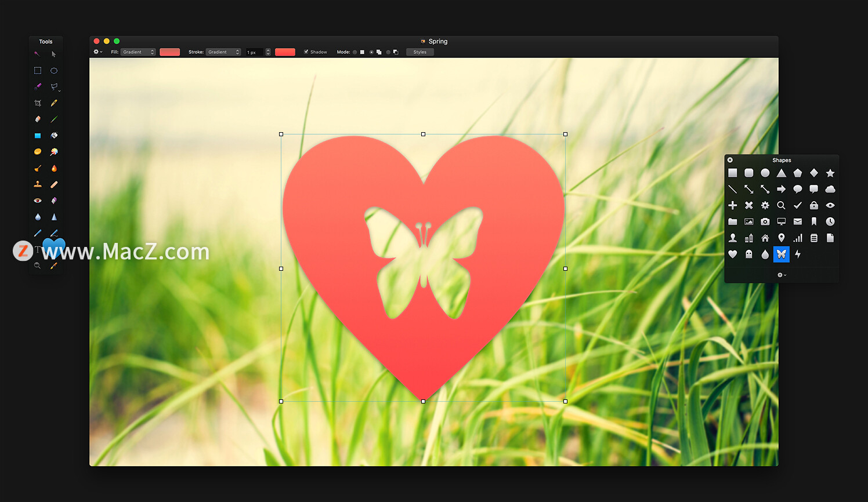
Task: Expand the Lasso tool submenu arrow
Action: click(x=59, y=90)
